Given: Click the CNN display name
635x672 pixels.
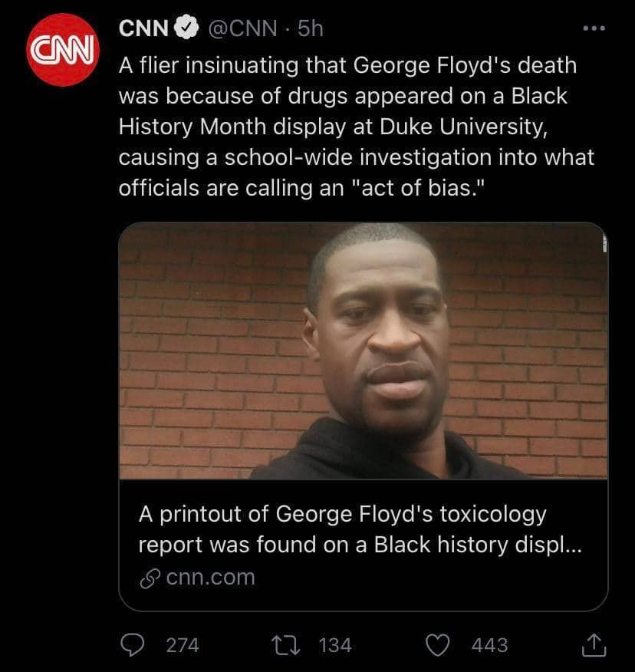Looking at the screenshot, I should [144, 29].
